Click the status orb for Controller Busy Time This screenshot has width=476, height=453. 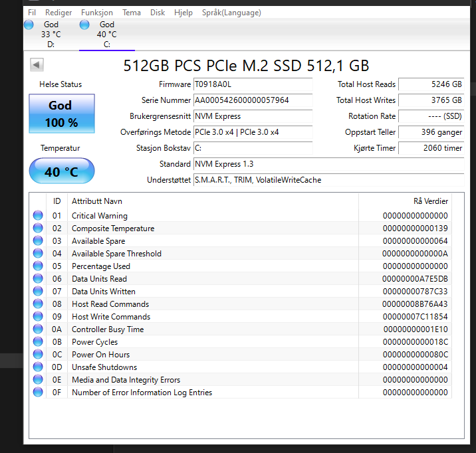coord(38,329)
